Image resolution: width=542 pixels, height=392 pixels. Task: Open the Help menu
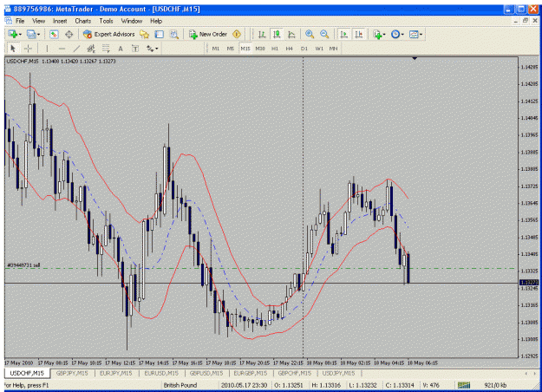coord(156,21)
